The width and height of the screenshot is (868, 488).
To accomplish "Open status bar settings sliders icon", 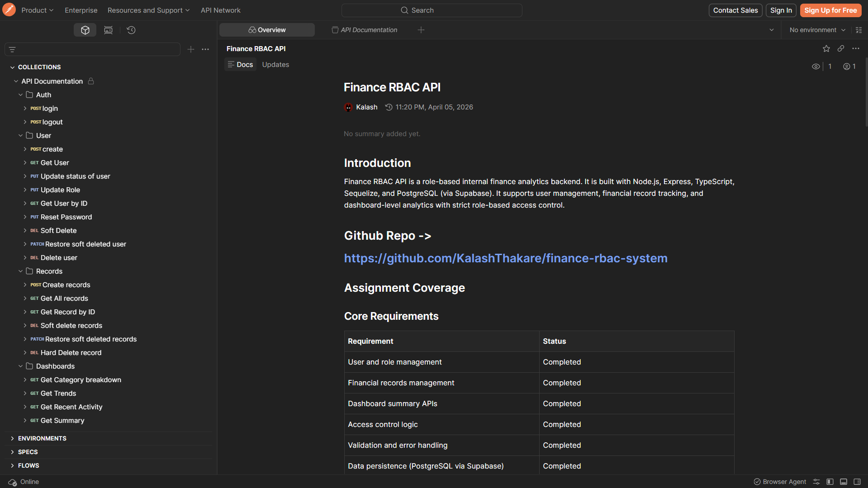I will tap(816, 482).
